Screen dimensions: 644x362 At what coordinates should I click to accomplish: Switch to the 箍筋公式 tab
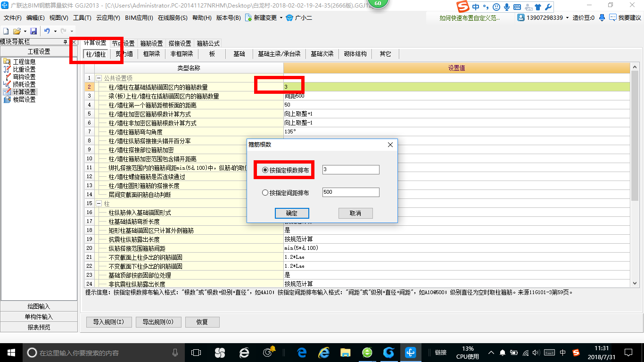[x=208, y=43]
